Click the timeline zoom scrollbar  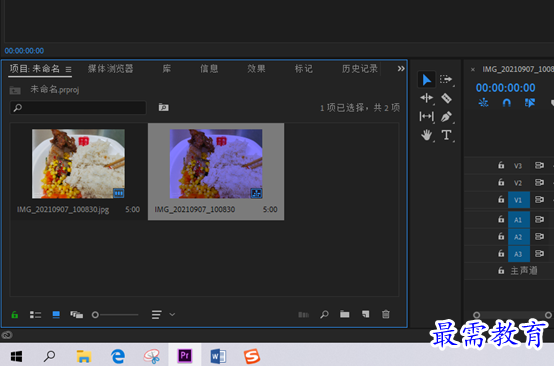coord(512,315)
